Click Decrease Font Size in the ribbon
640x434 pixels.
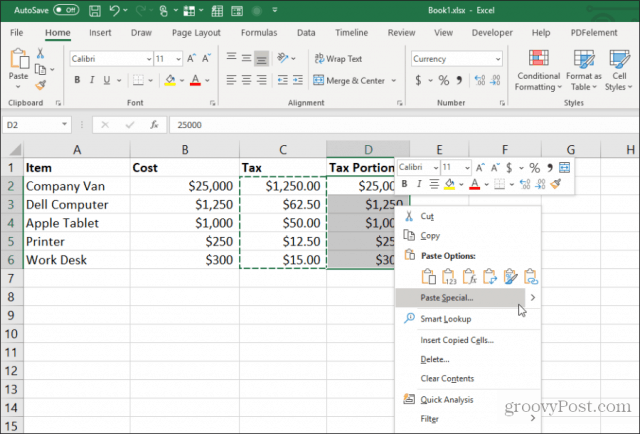click(x=206, y=59)
